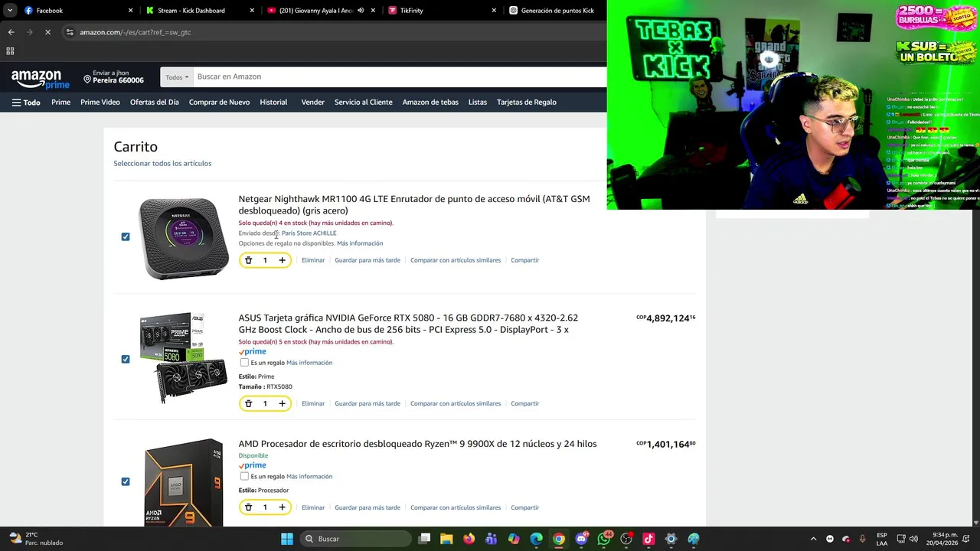Increase AMD Ryzen 9 quantity with plus
This screenshot has width=980, height=551.
tap(282, 507)
